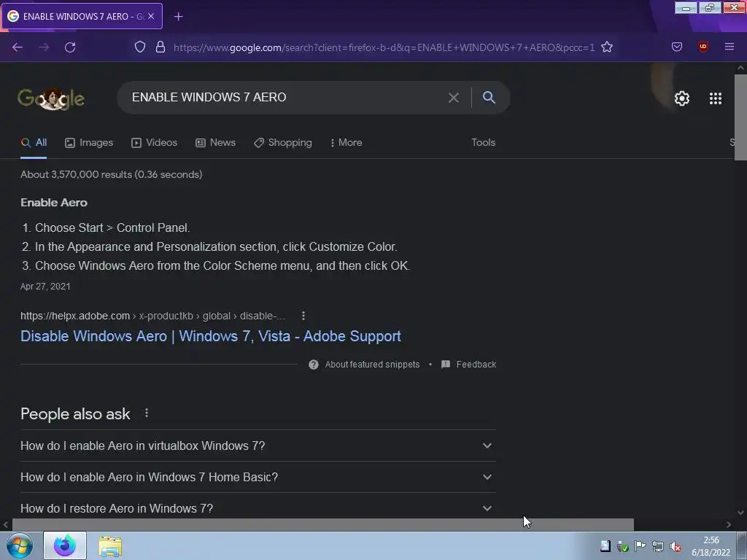Expand 'How do I enable Aero in virtualbox Windows 7?'
The width and height of the screenshot is (747, 560).
click(x=258, y=446)
